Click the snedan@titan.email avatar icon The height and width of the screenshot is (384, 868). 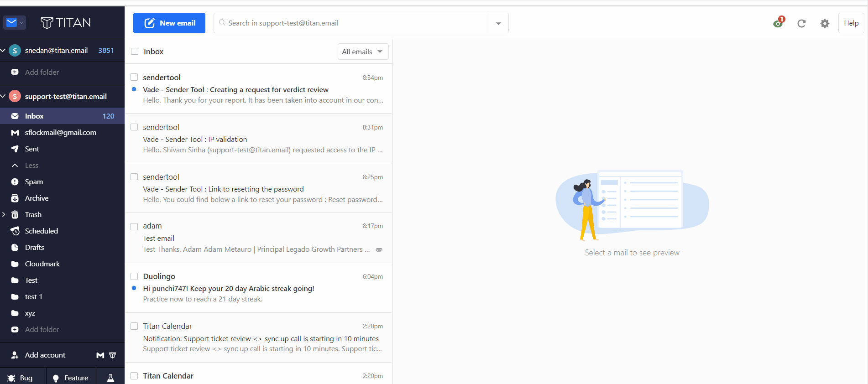[15, 51]
